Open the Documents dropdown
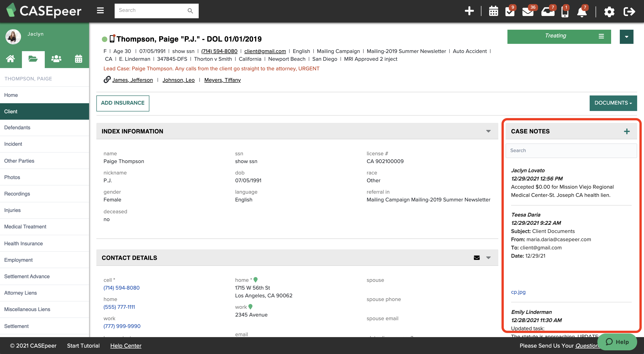 point(613,103)
